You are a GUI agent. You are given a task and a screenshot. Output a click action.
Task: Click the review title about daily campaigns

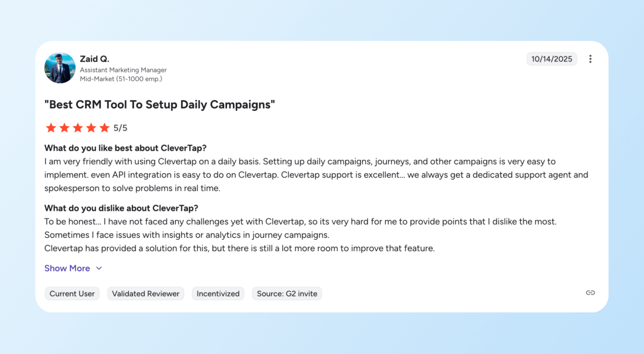click(x=159, y=104)
